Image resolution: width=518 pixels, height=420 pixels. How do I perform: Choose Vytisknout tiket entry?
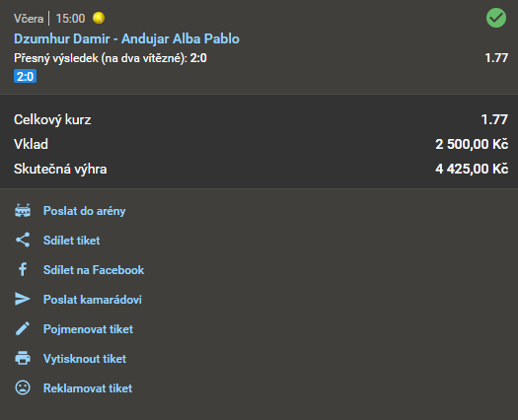tap(85, 358)
